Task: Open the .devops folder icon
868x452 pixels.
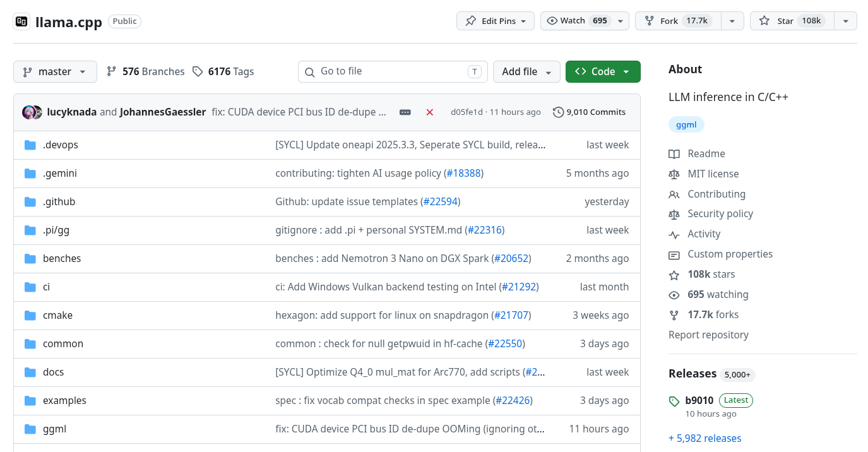Action: pos(30,145)
